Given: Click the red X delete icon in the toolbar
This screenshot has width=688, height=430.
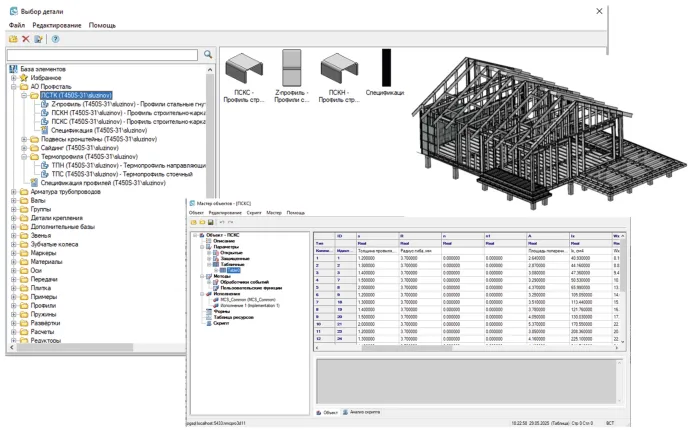Looking at the screenshot, I should pyautogui.click(x=26, y=39).
